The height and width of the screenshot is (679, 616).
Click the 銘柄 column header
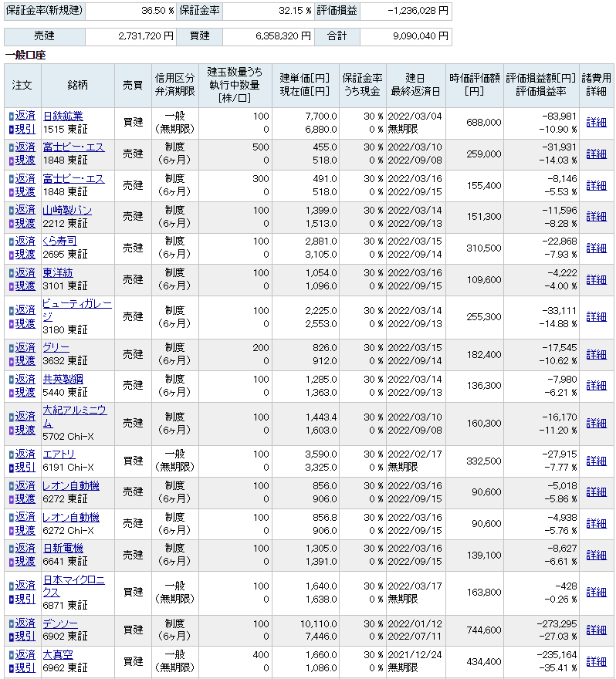coord(78,86)
